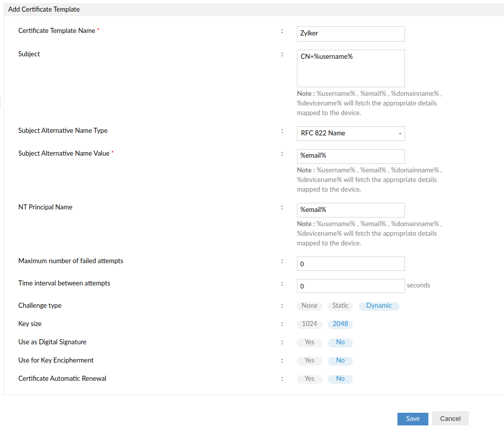Select No for Certificate Automatic Renewal
The image size is (504, 431).
(x=340, y=379)
